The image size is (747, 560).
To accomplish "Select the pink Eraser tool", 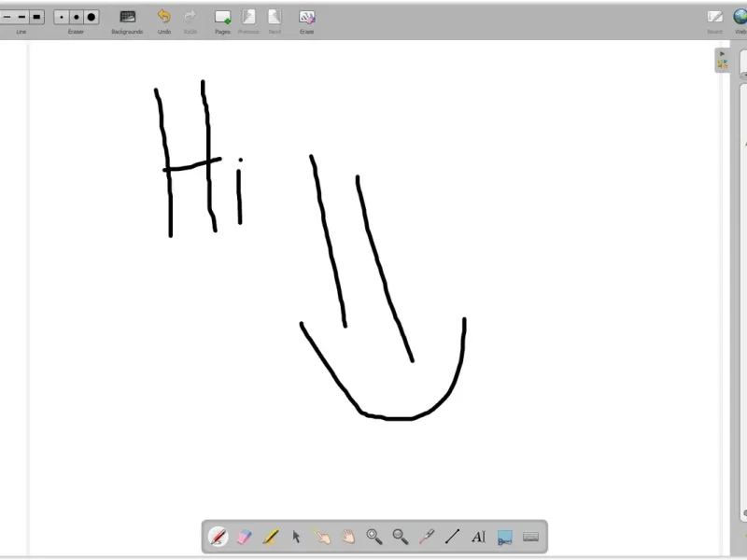I will [244, 537].
